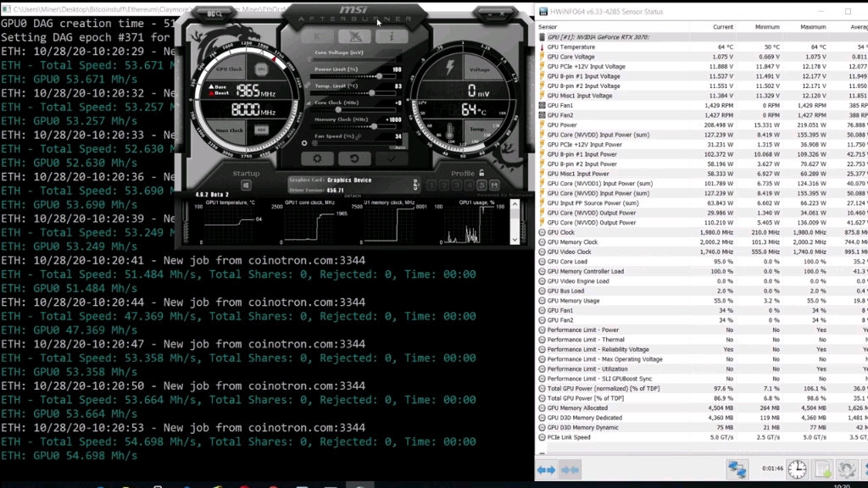Click HWiNFO expand columns arrows button
The width and height of the screenshot is (868, 488).
[x=546, y=469]
